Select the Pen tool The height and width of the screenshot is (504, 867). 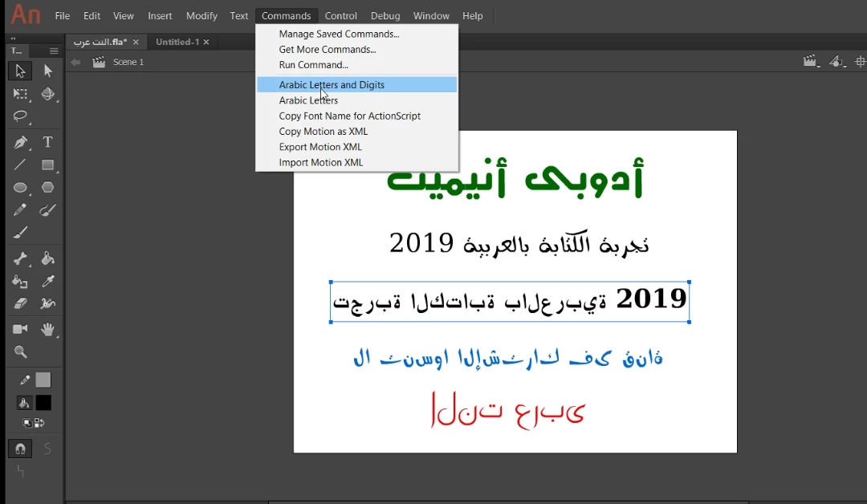click(x=20, y=142)
